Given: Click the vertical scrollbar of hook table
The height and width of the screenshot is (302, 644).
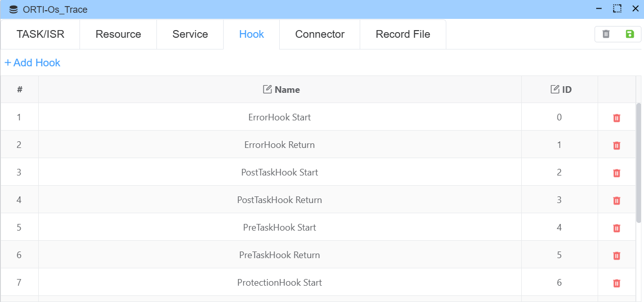Looking at the screenshot, I should (639, 163).
